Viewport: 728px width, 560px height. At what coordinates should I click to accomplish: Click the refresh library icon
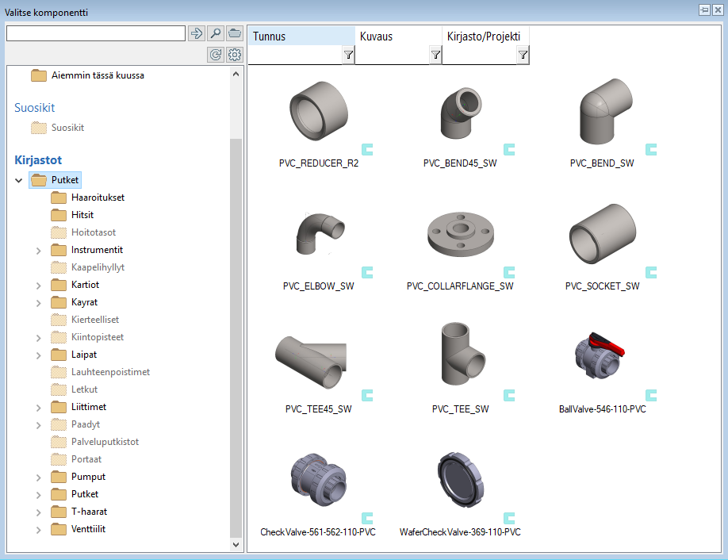[215, 55]
